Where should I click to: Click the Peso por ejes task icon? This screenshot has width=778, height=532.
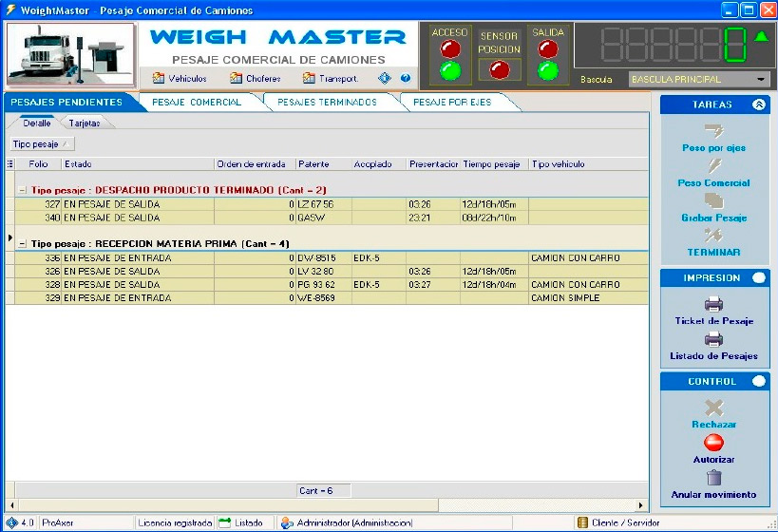pos(713,131)
